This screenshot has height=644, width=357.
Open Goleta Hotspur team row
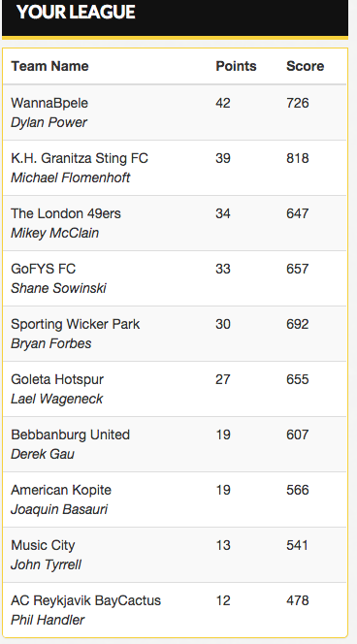(x=175, y=389)
